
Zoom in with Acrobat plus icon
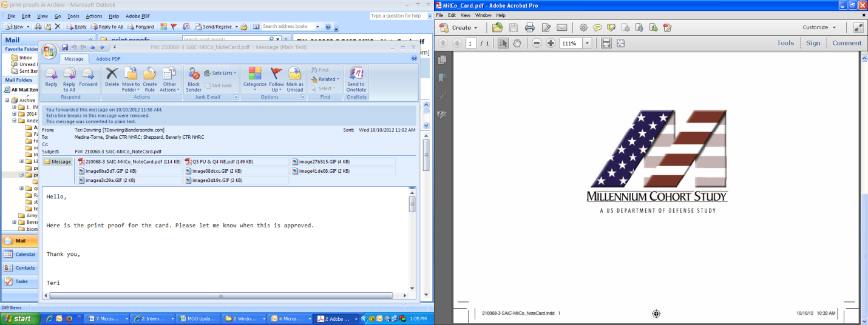pyautogui.click(x=551, y=43)
